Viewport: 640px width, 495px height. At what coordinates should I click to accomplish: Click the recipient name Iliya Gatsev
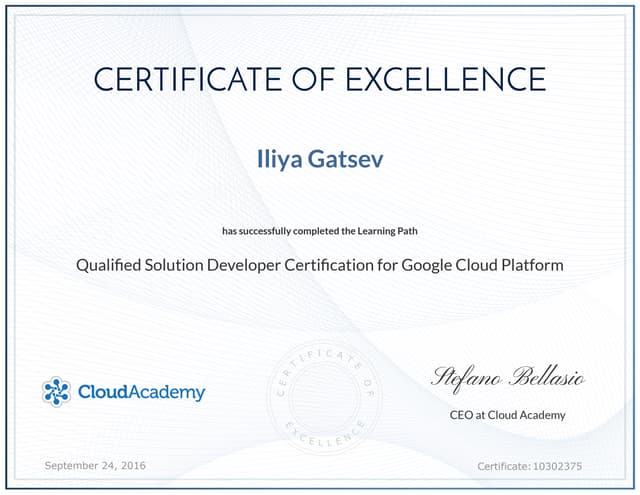[x=320, y=160]
